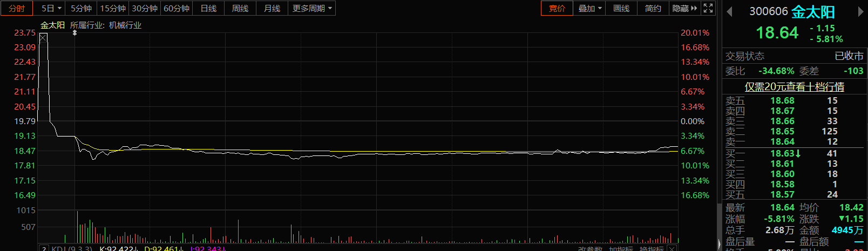Expand the 更多周期 dropdown
Viewport: 868px width, 251px height.
point(312,8)
